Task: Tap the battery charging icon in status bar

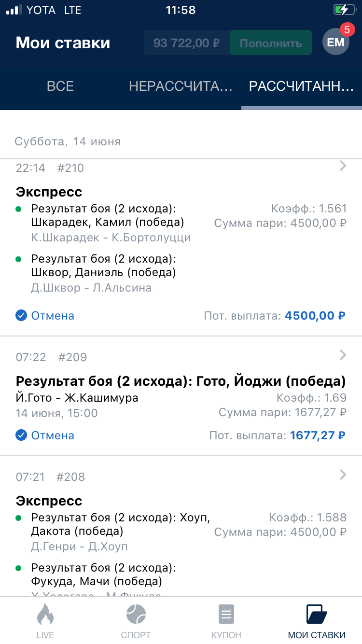Action: coord(343,10)
